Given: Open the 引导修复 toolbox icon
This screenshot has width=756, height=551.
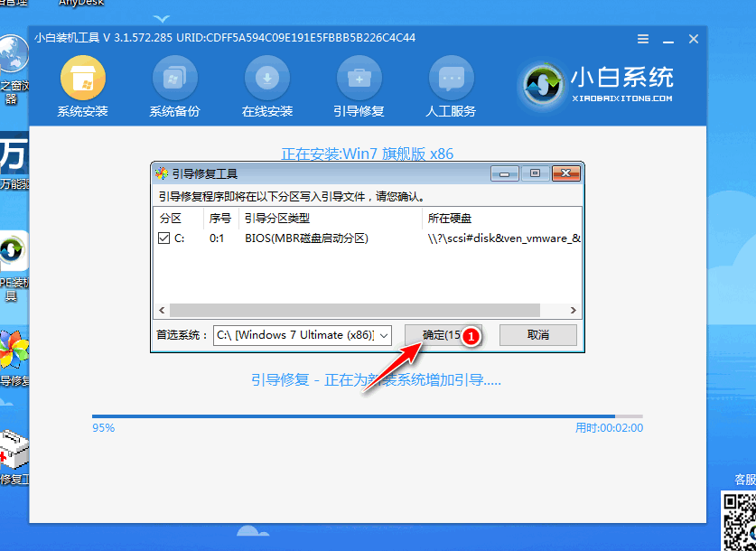Looking at the screenshot, I should (x=359, y=79).
